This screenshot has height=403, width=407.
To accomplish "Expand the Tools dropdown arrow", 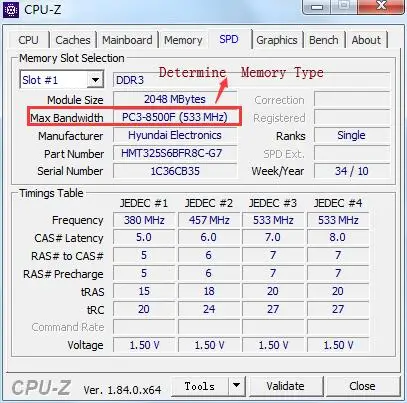I will click(237, 386).
